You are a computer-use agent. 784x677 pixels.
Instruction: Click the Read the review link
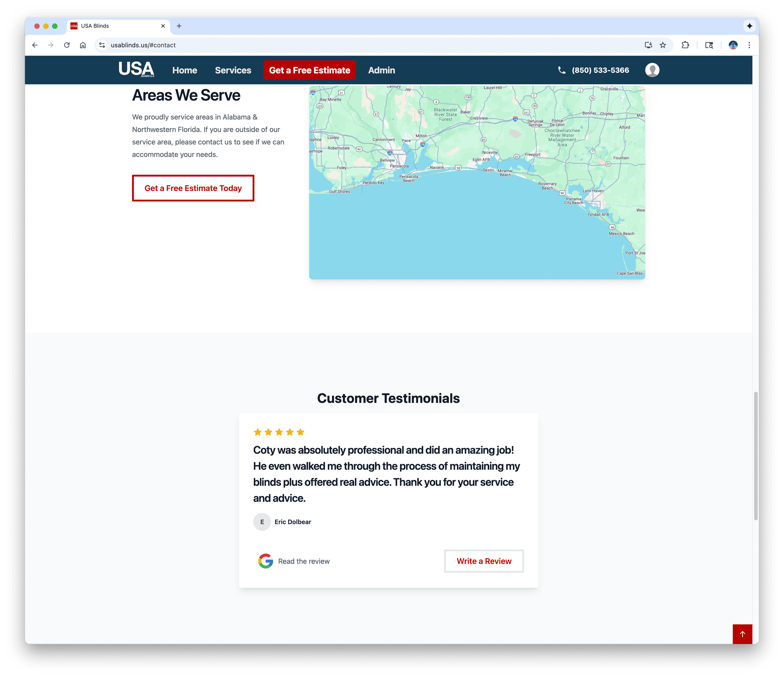[304, 561]
